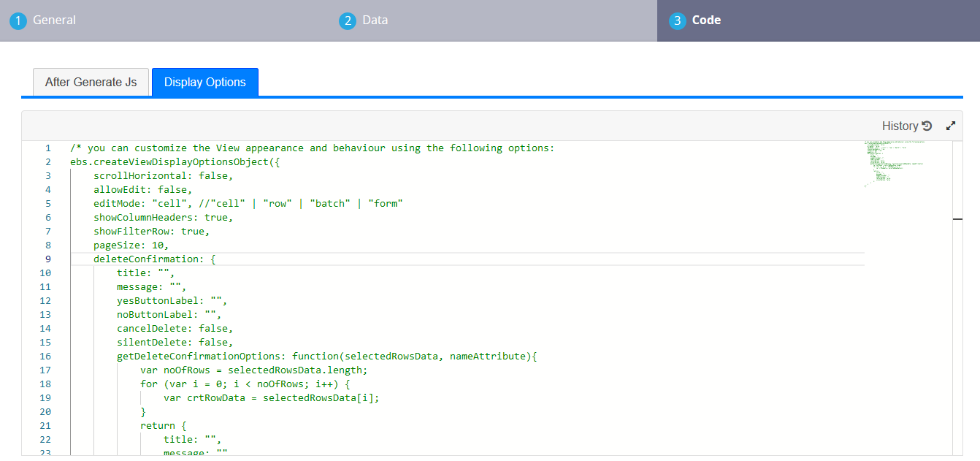This screenshot has width=980, height=461.
Task: Expand the code editor to fullscreen
Action: coord(951,126)
